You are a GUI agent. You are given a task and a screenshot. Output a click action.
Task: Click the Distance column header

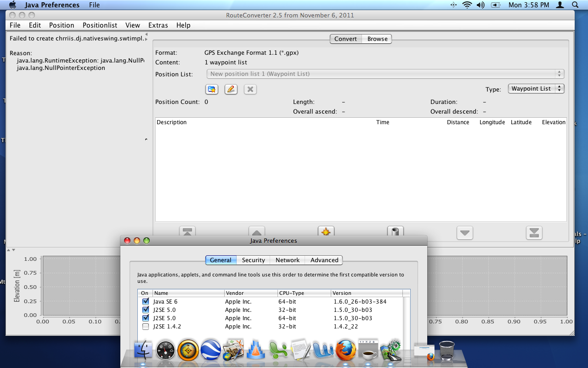(458, 122)
